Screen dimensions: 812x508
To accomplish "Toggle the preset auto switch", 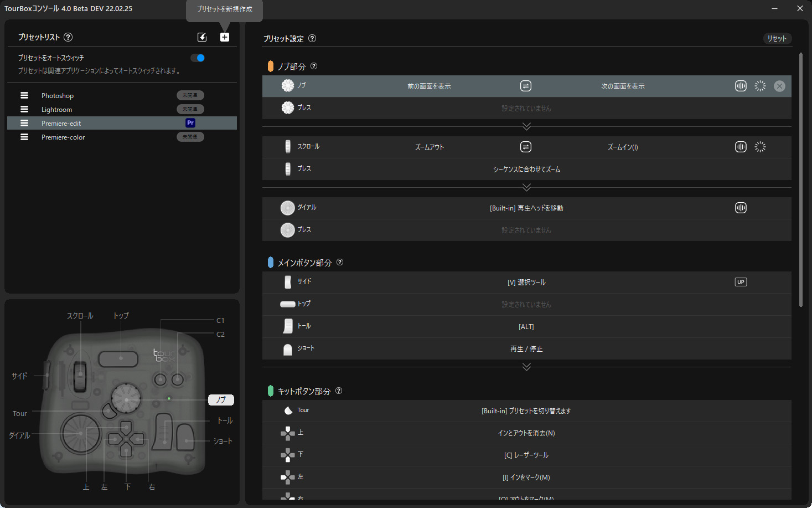I will coord(198,58).
